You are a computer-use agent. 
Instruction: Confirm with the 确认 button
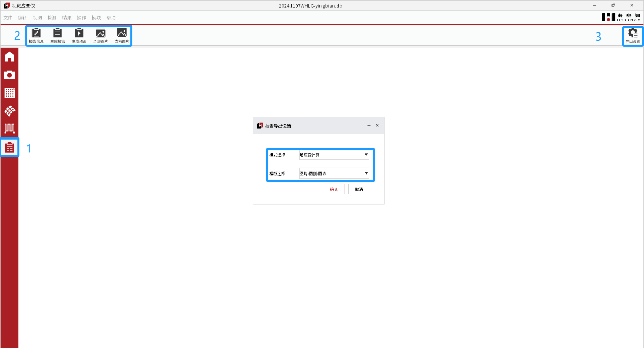tap(334, 189)
